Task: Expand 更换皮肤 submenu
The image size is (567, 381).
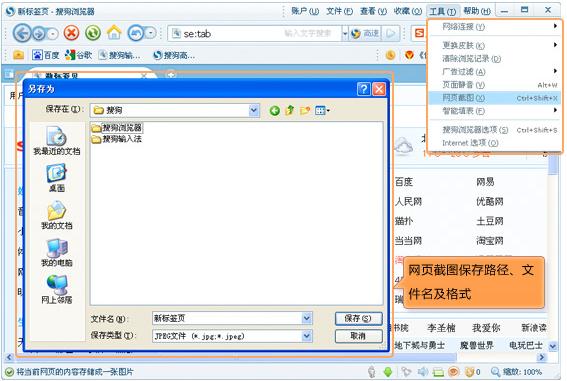Action: pyautogui.click(x=495, y=45)
